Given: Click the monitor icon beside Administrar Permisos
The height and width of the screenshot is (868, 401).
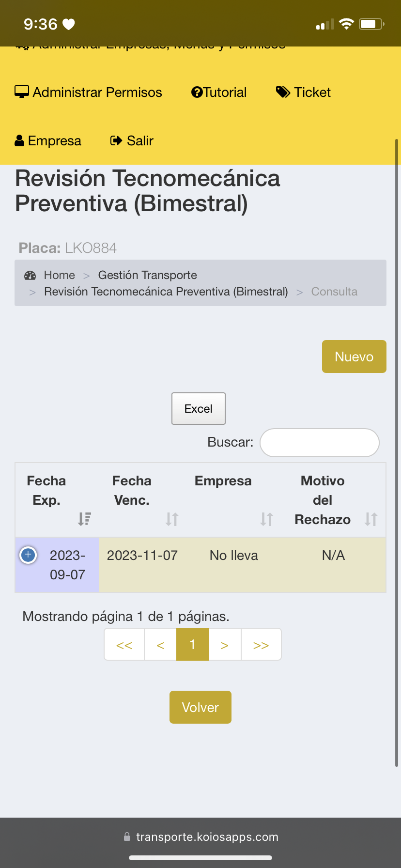Looking at the screenshot, I should pos(22,92).
